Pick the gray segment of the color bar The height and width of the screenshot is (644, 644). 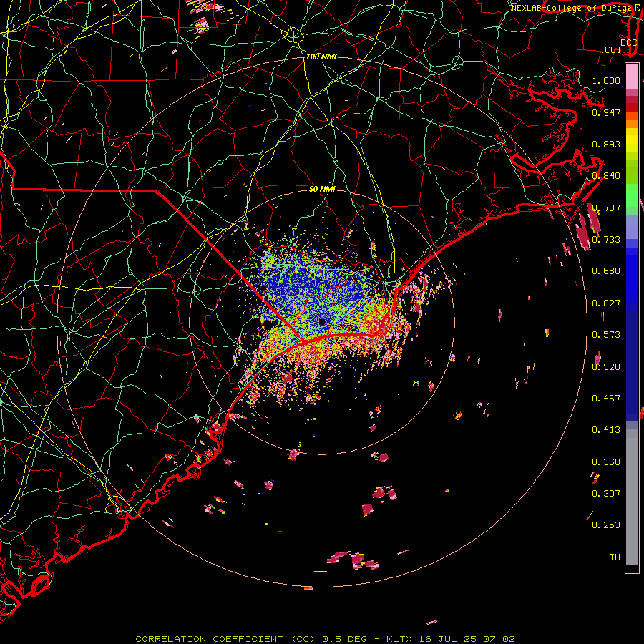(632, 497)
